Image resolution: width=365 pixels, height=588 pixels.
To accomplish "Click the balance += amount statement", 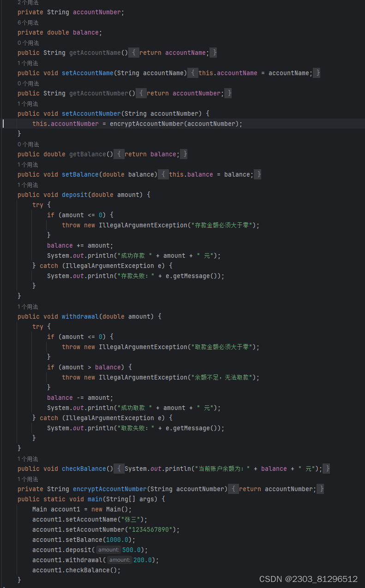I will (x=80, y=245).
